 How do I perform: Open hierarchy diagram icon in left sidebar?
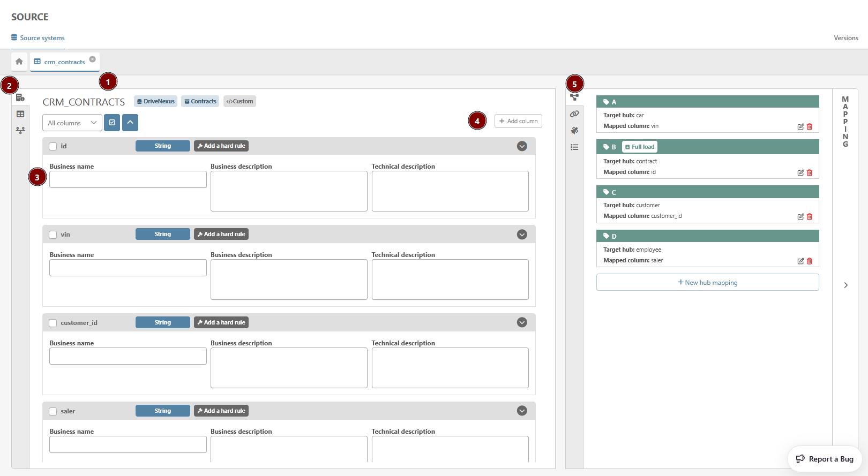pos(20,130)
